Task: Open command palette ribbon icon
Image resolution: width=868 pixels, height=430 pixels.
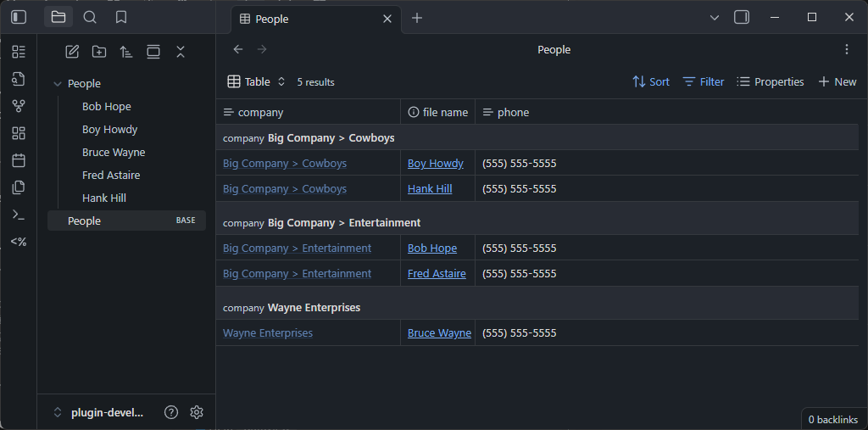Action: tap(19, 215)
